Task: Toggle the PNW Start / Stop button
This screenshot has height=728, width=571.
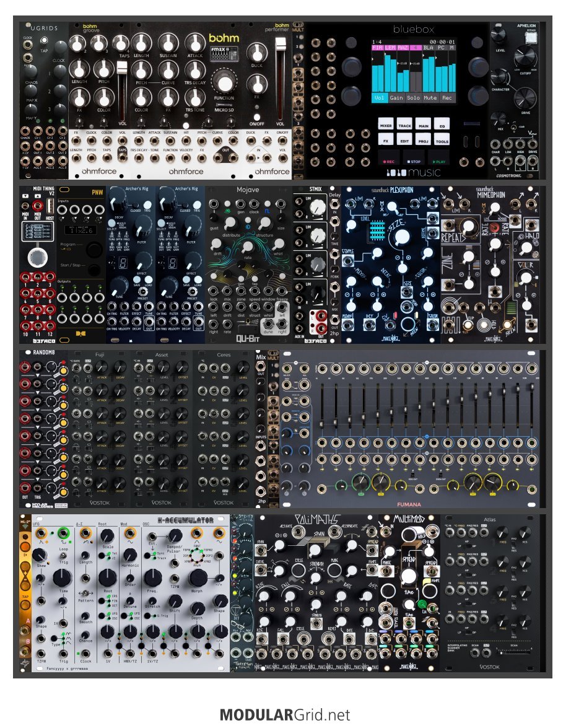Action: (94, 270)
